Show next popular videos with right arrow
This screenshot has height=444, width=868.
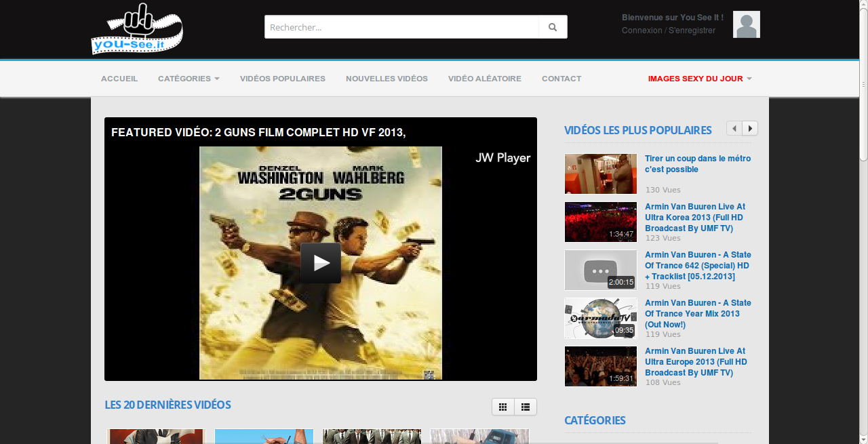[750, 128]
